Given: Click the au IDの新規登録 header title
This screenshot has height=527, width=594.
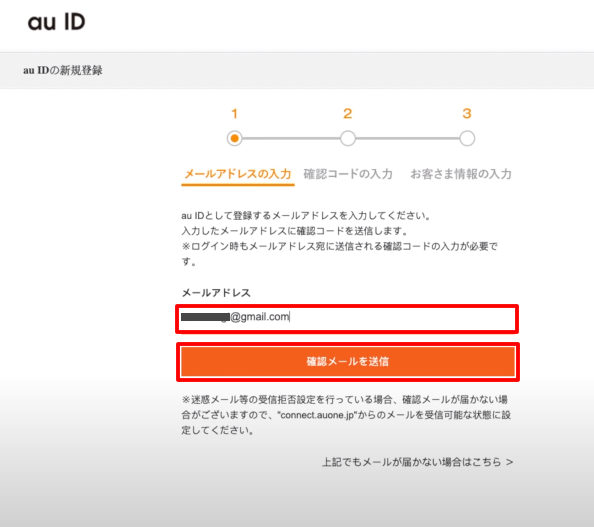Looking at the screenshot, I should point(63,70).
